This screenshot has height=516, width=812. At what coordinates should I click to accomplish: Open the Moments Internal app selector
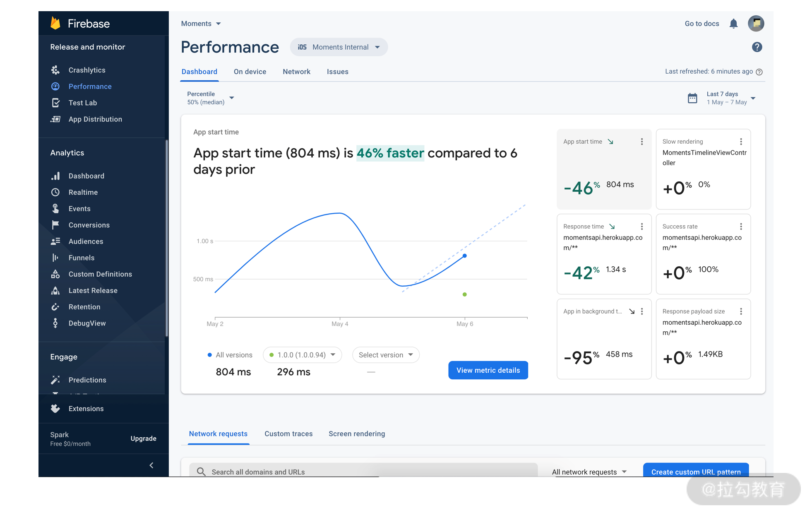pos(339,47)
